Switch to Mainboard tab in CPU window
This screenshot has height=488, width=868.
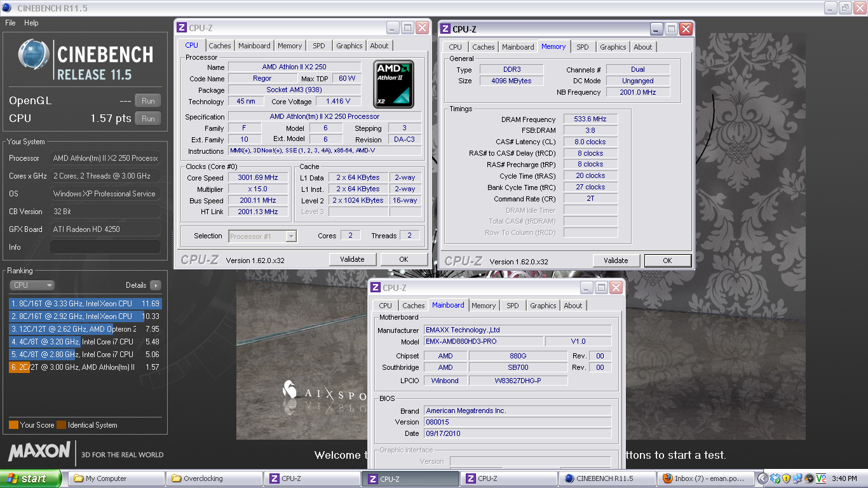[x=254, y=46]
